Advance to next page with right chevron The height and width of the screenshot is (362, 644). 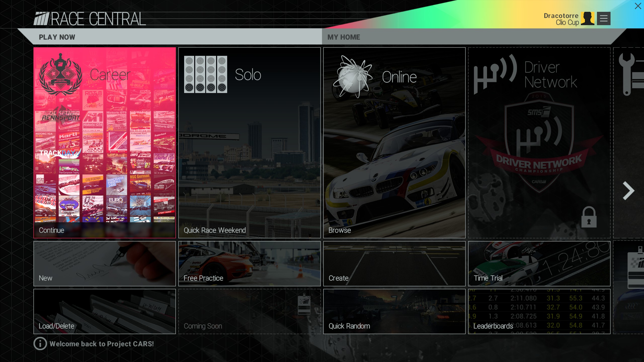click(x=628, y=191)
